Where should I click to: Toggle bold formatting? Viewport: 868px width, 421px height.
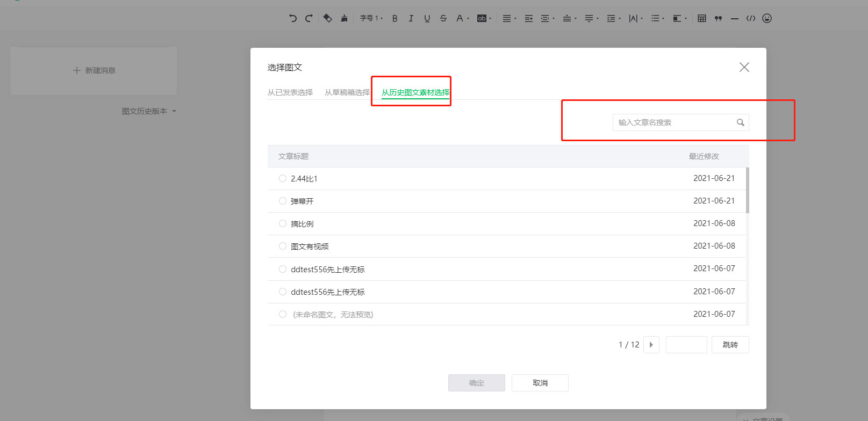point(394,18)
